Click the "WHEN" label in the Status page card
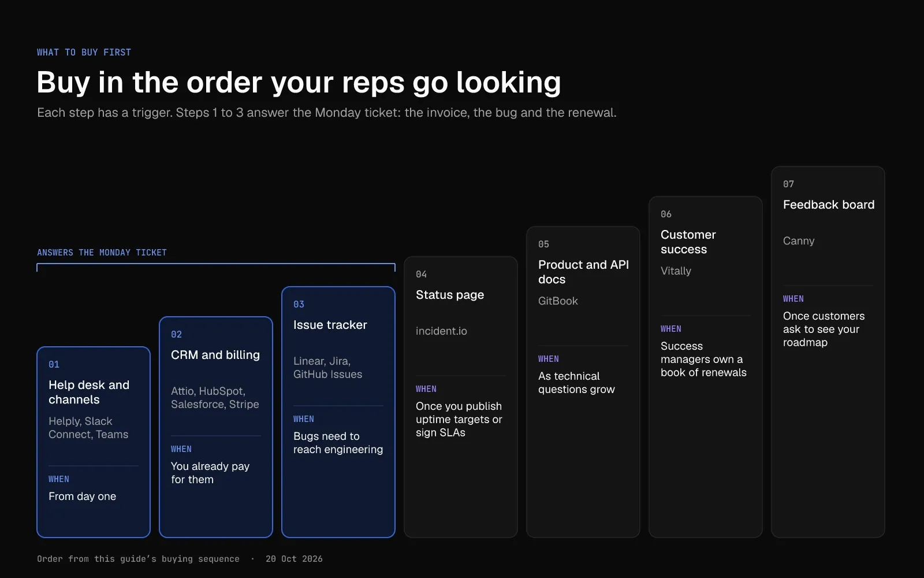Image resolution: width=924 pixels, height=578 pixels. (426, 389)
